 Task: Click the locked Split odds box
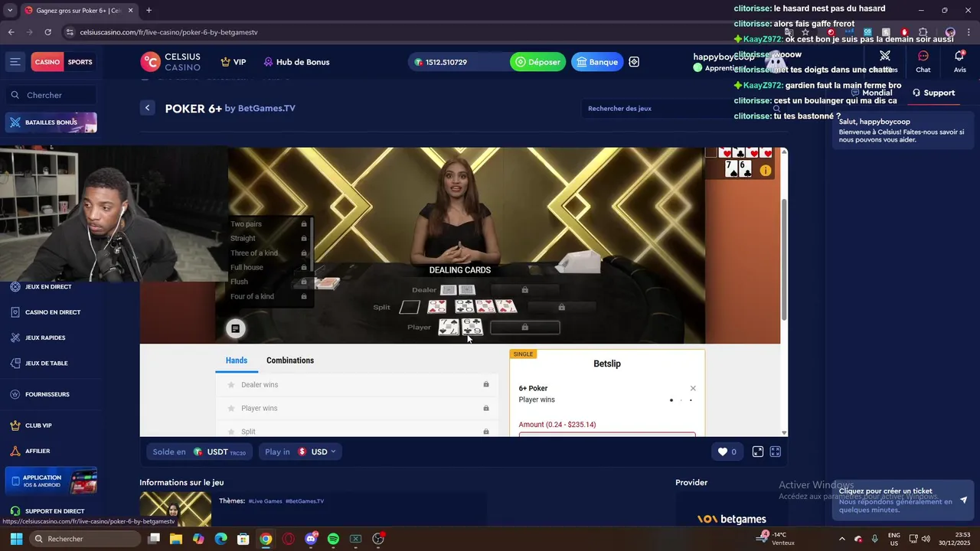point(561,308)
